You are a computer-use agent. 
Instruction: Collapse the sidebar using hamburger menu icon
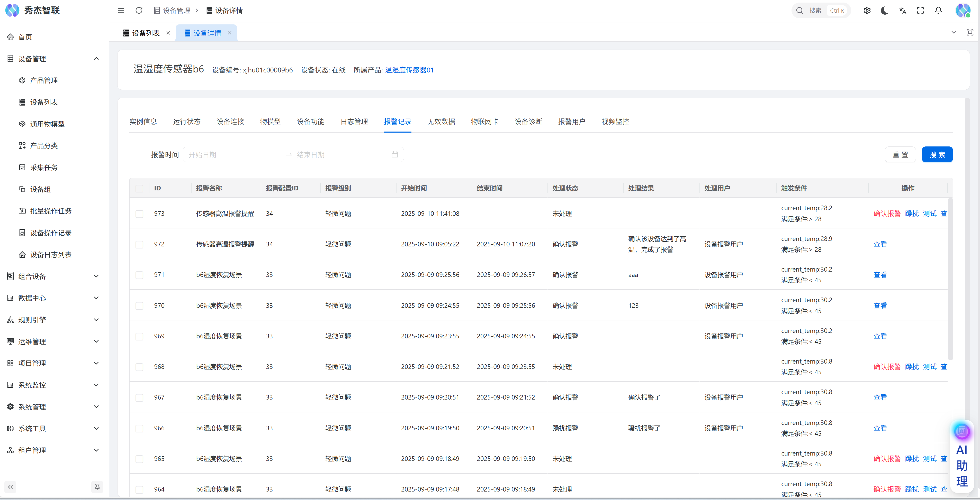click(x=121, y=10)
